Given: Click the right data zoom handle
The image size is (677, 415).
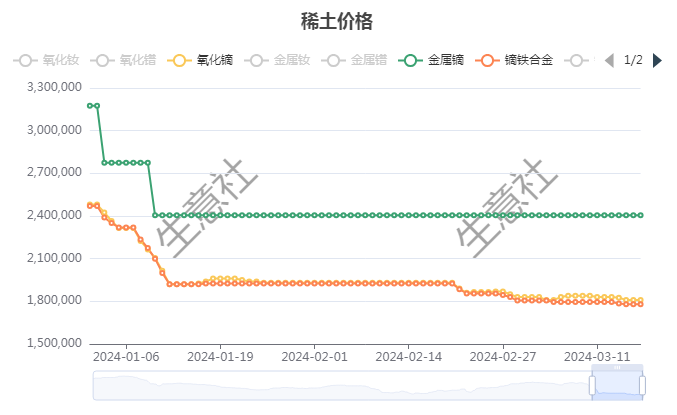Looking at the screenshot, I should [x=642, y=385].
